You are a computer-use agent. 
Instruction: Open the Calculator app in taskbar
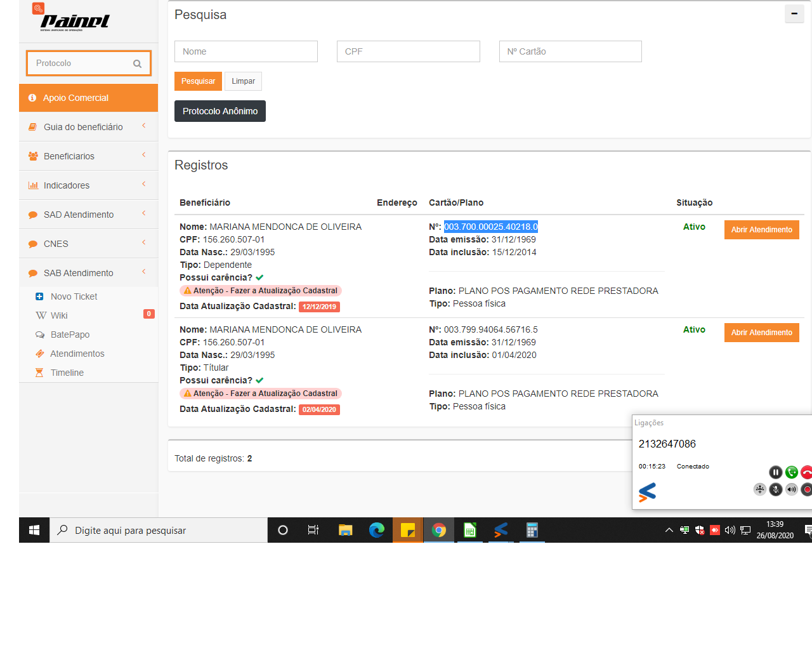[x=532, y=530]
